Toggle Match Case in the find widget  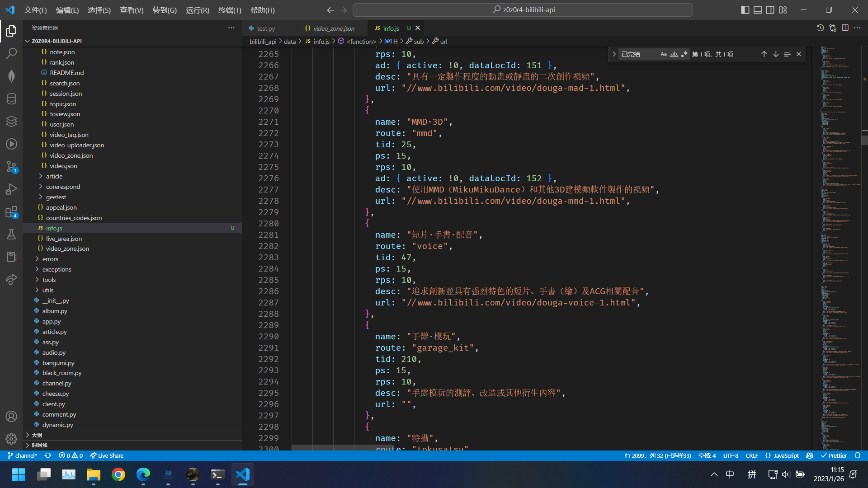coord(664,54)
